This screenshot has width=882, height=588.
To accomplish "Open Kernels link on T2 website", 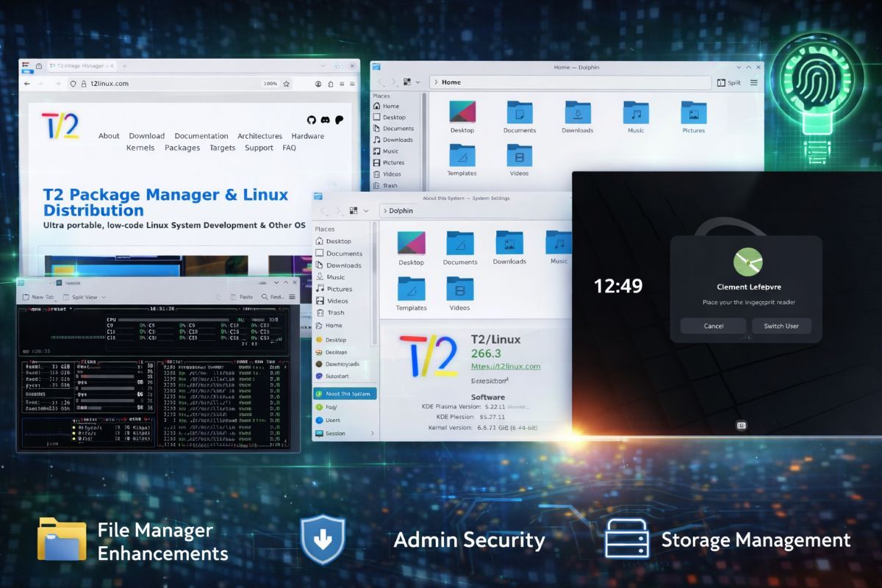I will click(x=140, y=148).
